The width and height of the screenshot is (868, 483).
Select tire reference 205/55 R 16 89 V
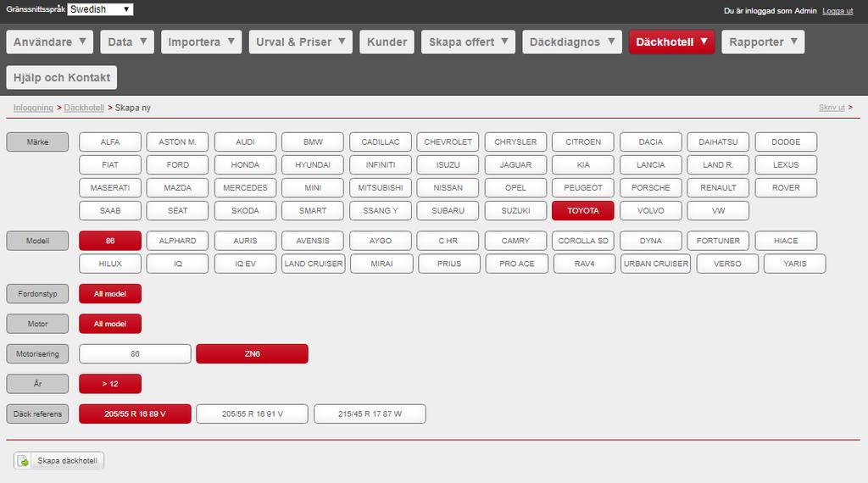coord(135,414)
